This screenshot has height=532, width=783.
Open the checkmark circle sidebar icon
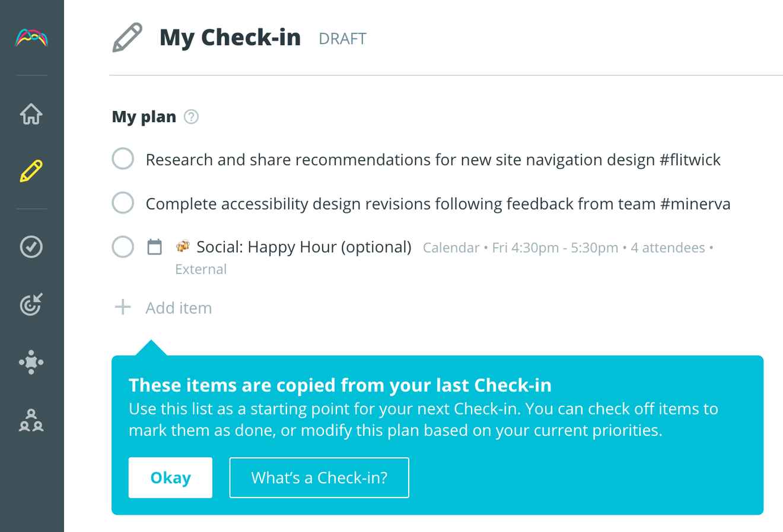31,247
